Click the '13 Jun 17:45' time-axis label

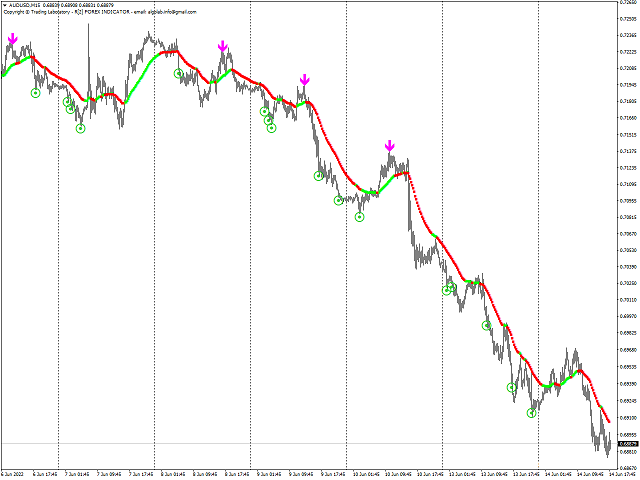524,474
